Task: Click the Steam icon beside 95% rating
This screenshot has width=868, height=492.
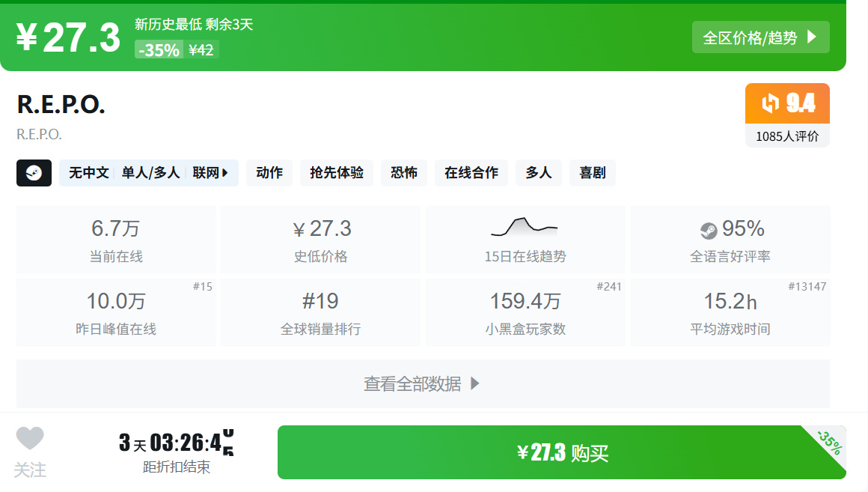Action: [x=709, y=230]
